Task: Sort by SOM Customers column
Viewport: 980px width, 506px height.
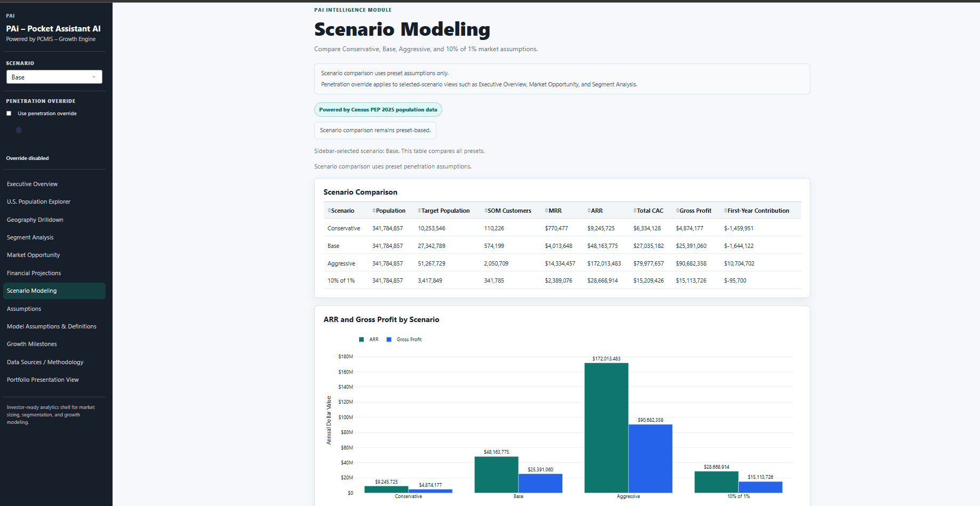Action: (x=508, y=211)
